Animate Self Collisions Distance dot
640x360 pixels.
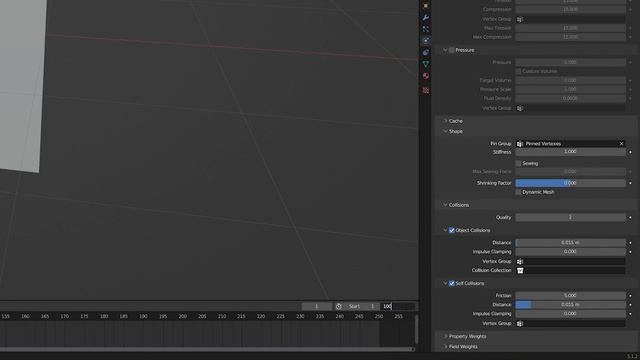click(x=630, y=304)
